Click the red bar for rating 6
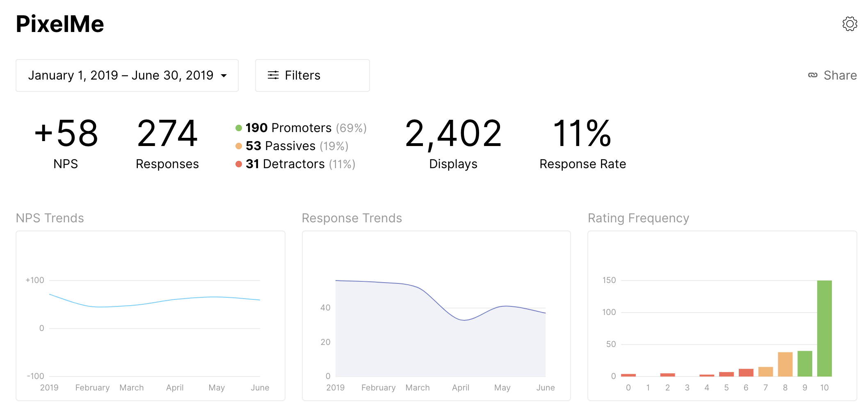This screenshot has width=868, height=420. [x=746, y=372]
